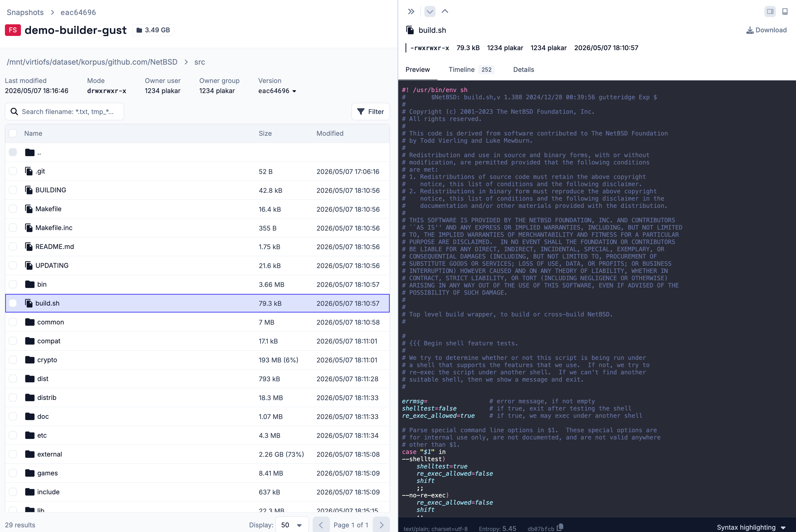Open the Timeline tab
The height and width of the screenshot is (532, 796).
tap(471, 70)
